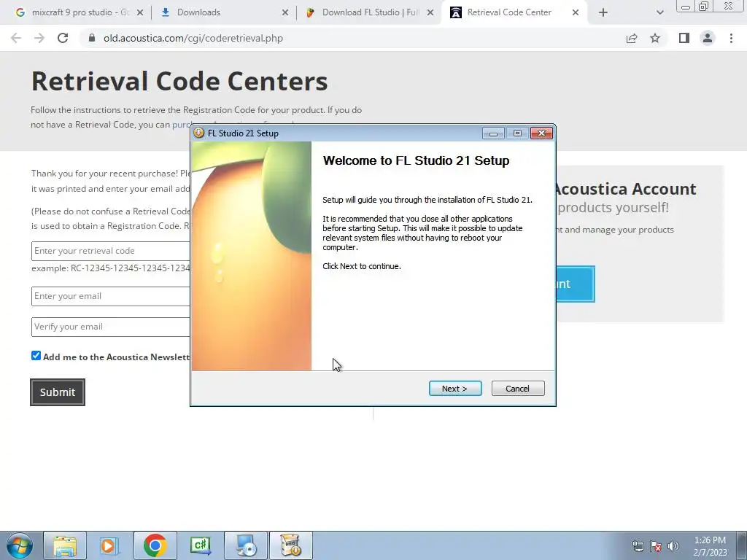Close the mixcraft 9 pro studio tab
Screen dimensions: 747x560
[140, 13]
